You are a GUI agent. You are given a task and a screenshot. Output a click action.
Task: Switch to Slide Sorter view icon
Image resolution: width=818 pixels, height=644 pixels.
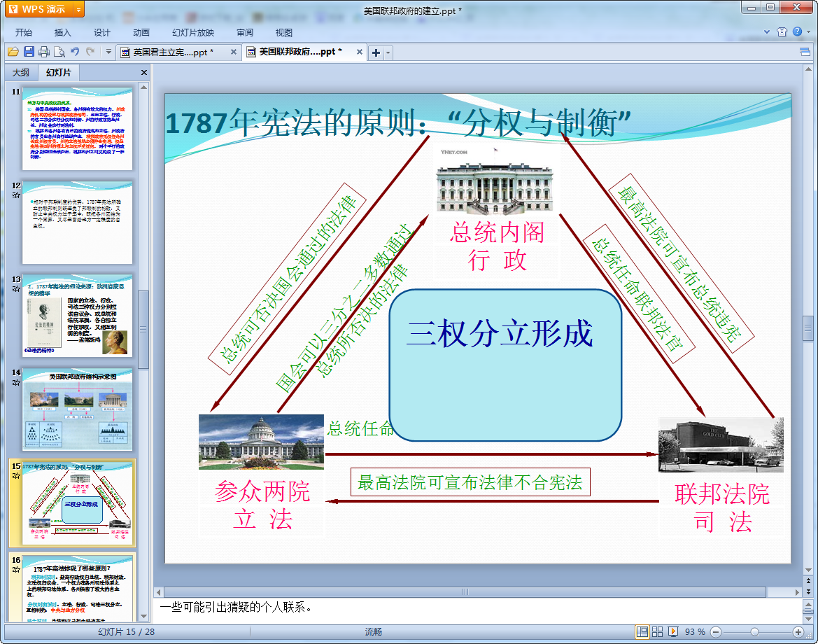[x=657, y=631]
